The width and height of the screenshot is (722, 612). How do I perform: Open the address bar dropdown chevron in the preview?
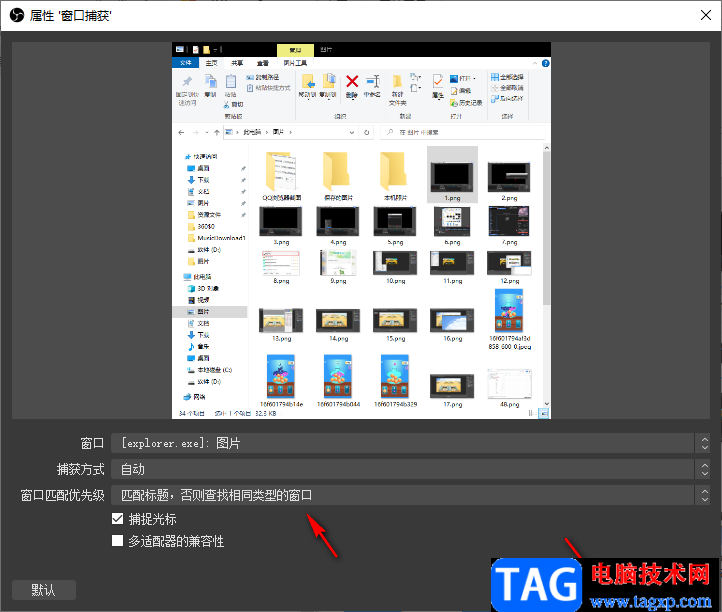(352, 133)
